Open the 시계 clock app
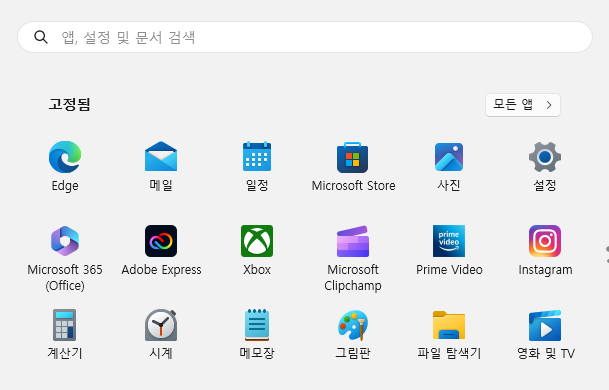Viewport: 609px width, 390px height. tap(161, 325)
